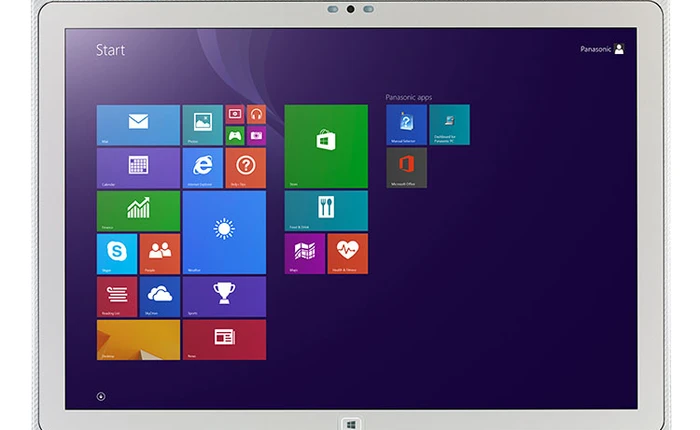This screenshot has width=700, height=430.
Task: Open the Xbox Games controller tile
Action: (x=235, y=136)
